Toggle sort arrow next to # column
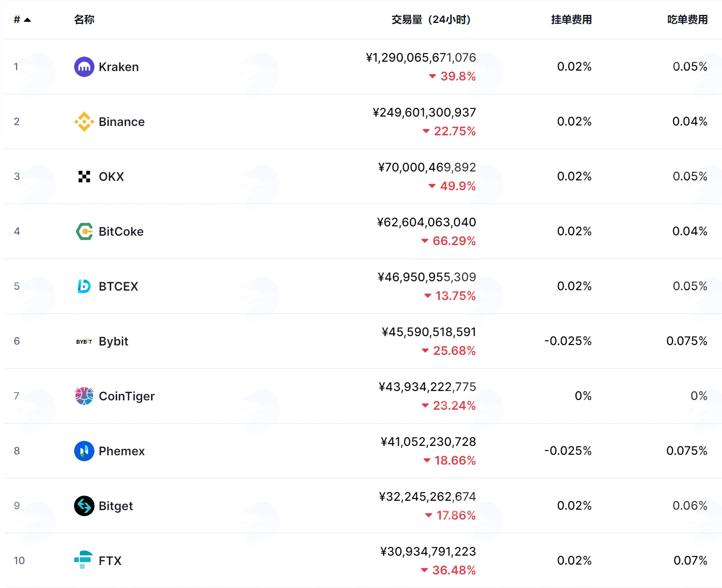The width and height of the screenshot is (722, 588). pyautogui.click(x=28, y=20)
